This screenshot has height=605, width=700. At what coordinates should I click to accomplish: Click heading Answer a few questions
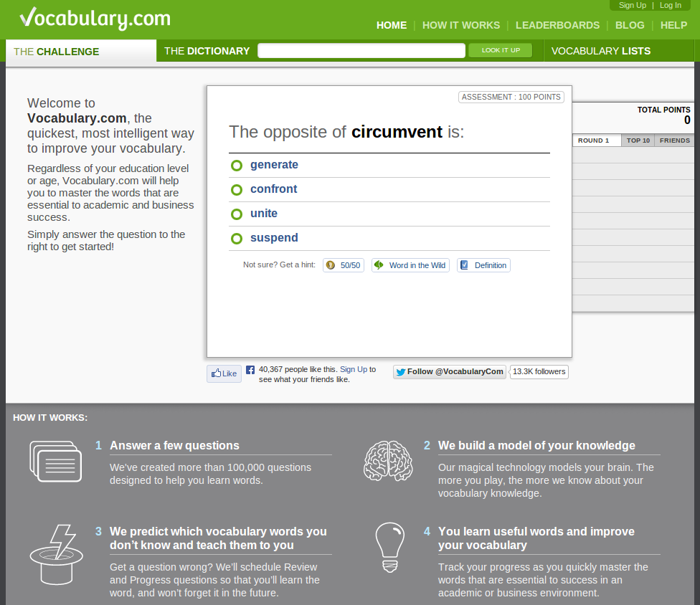(174, 445)
